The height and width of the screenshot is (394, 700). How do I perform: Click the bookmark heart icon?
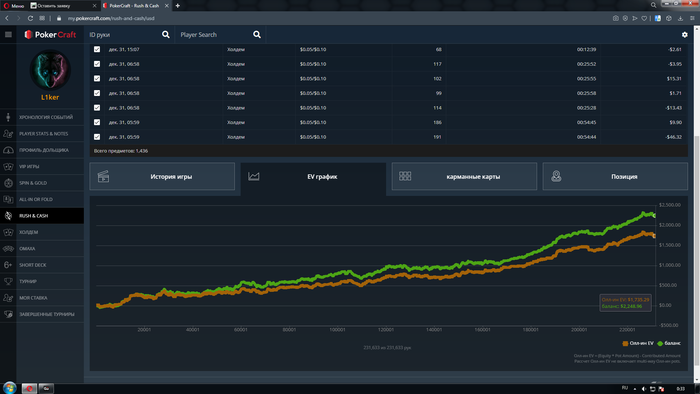(x=644, y=18)
